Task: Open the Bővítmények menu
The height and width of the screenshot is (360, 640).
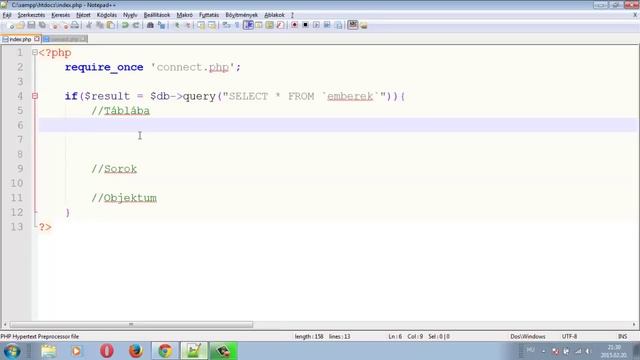Action: tap(242, 15)
